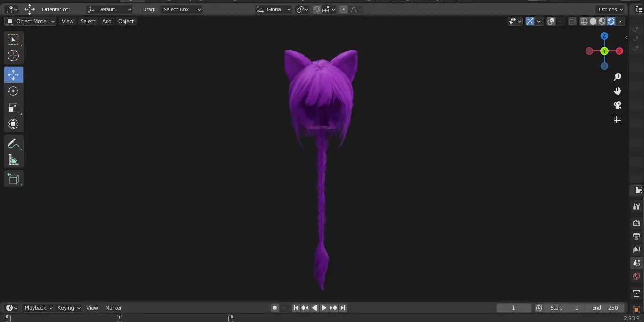Viewport: 644px width, 322px height.
Task: Switch to Material Preview shading
Action: tap(602, 21)
